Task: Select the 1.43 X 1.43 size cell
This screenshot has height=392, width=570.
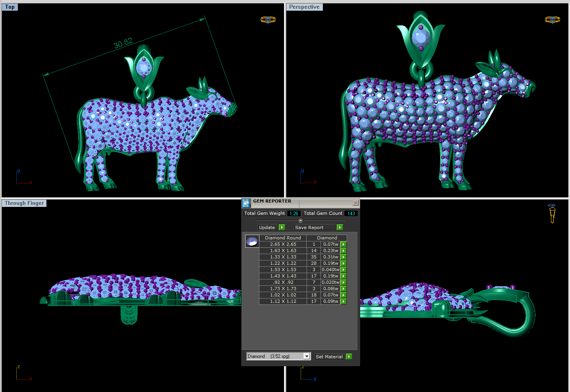Action: tap(283, 276)
